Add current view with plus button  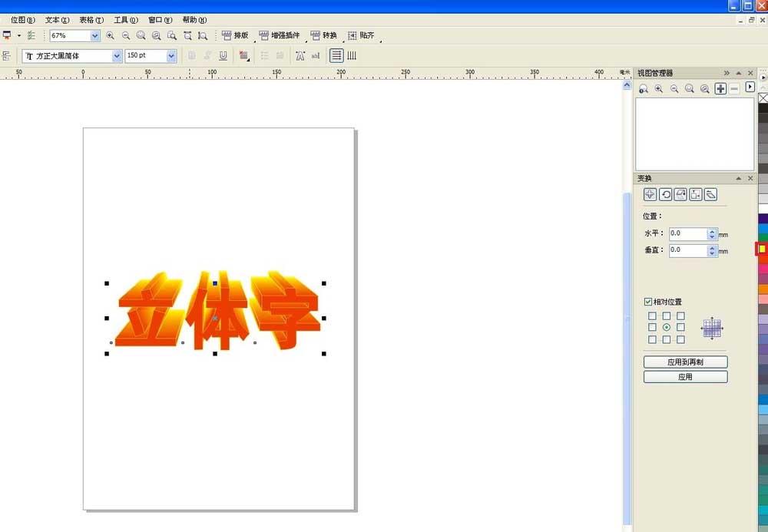coord(720,88)
